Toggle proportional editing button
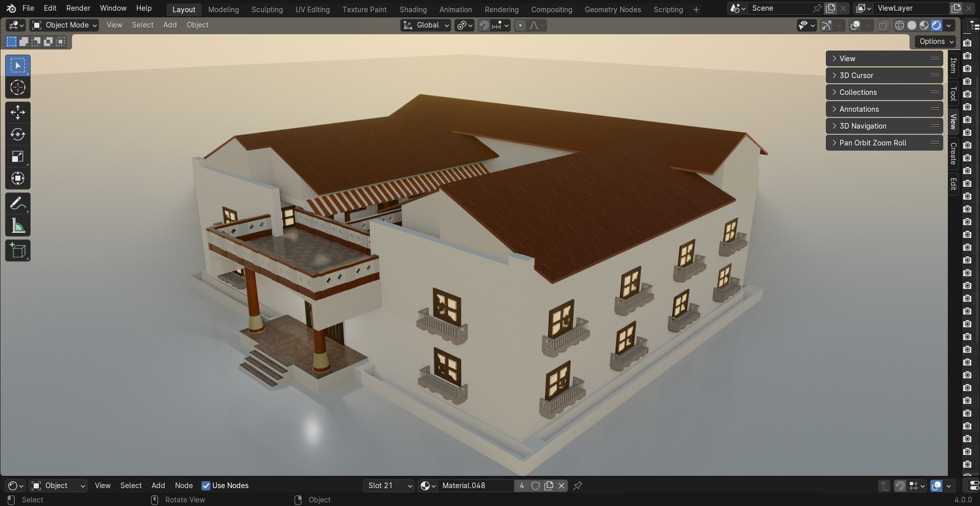Screen dimensions: 980x506 [x=520, y=25]
